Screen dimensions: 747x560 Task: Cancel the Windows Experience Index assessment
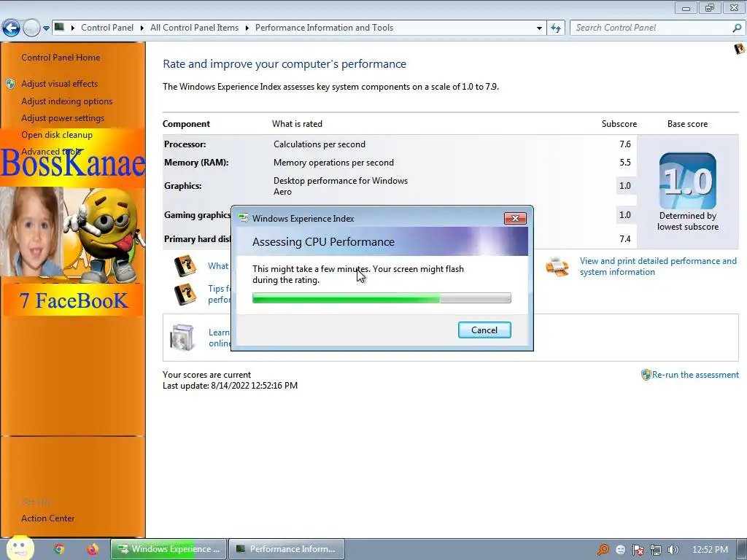[x=484, y=330]
